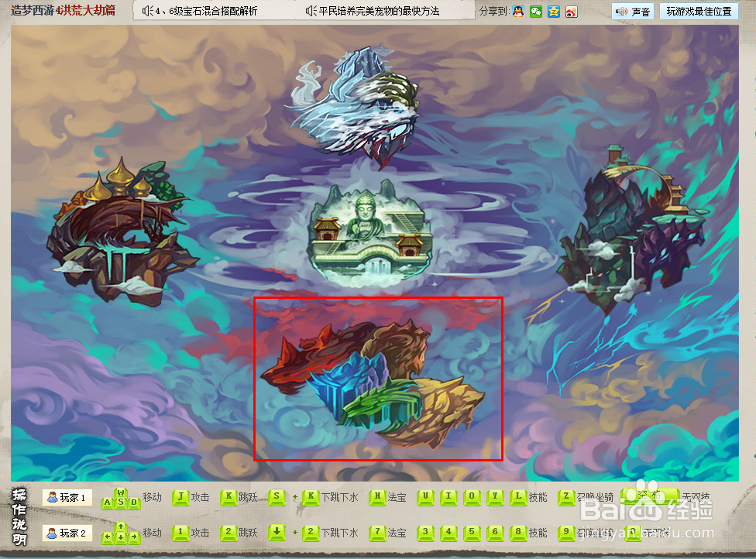Click the 9 summon mount key icon
The width and height of the screenshot is (756, 559).
565,533
